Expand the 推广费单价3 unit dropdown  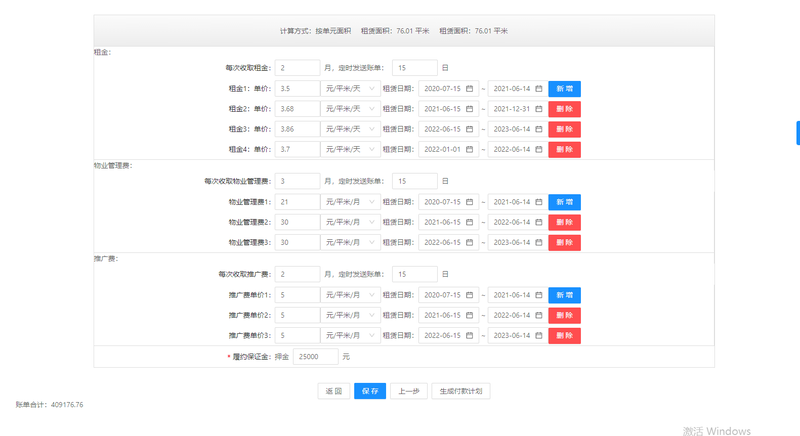[x=351, y=335]
